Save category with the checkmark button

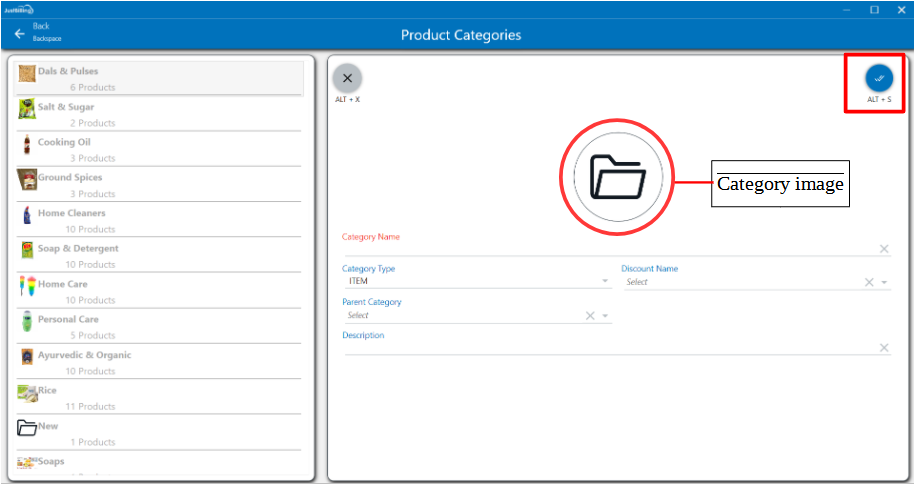(880, 78)
